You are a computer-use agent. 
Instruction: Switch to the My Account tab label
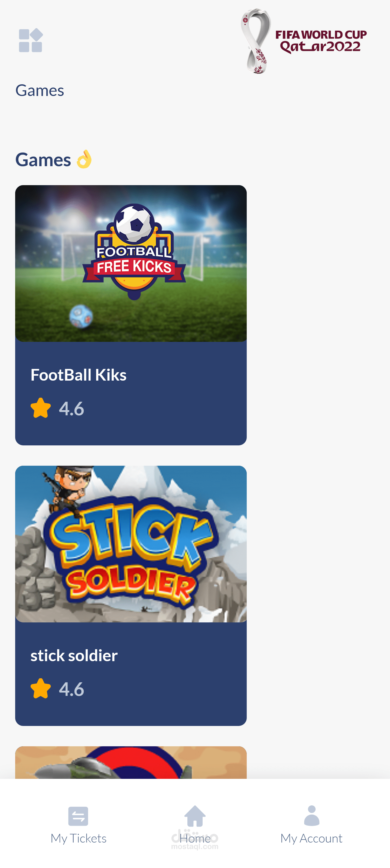pyautogui.click(x=311, y=838)
